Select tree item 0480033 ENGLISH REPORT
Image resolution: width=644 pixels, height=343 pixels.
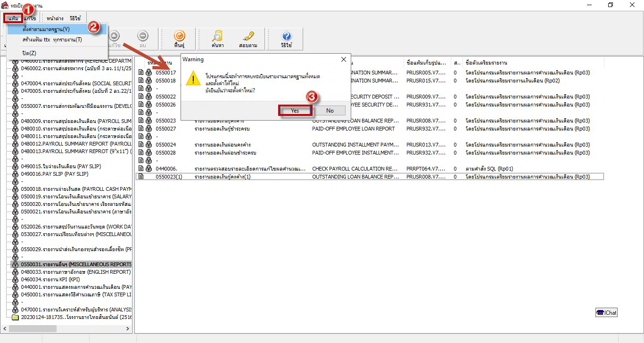[x=75, y=272]
